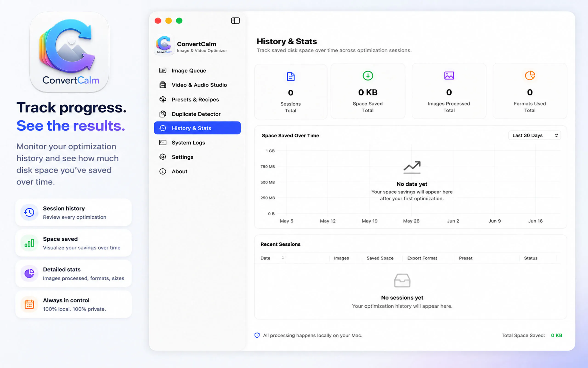Click the purple picture icon for Images Processed
Image resolution: width=588 pixels, height=368 pixels.
pos(449,75)
